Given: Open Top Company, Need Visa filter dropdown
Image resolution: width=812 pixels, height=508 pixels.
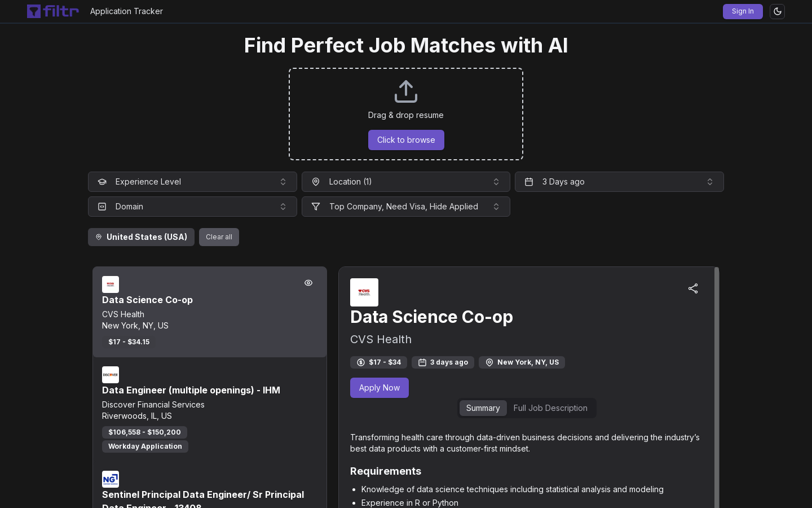Looking at the screenshot, I should pyautogui.click(x=406, y=207).
